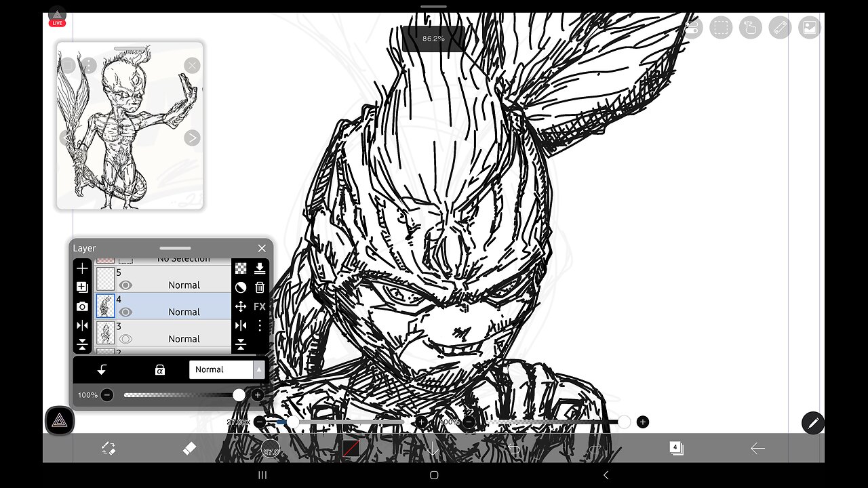This screenshot has width=868, height=488.
Task: Increase layer opacity with plus button
Action: 258,395
